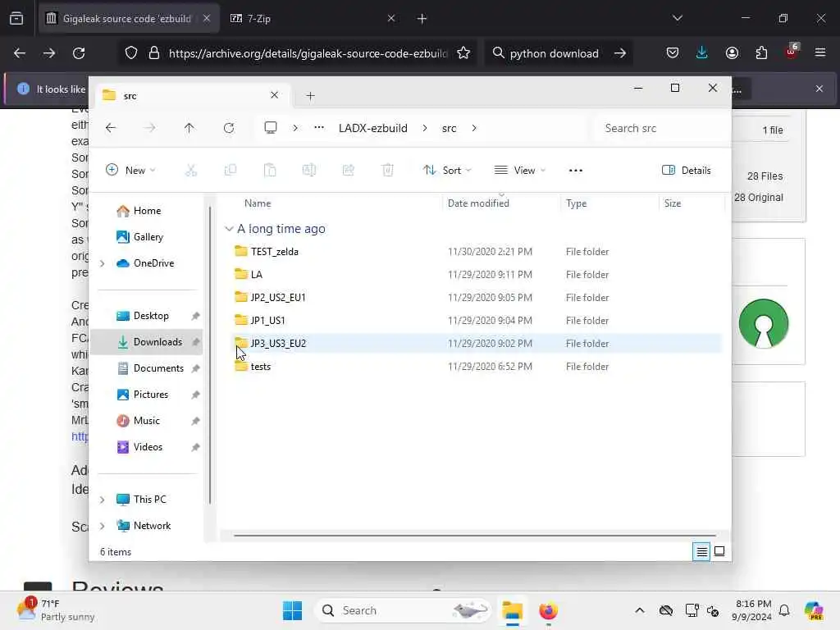Sort by Name column header
The width and height of the screenshot is (840, 630).
[257, 203]
